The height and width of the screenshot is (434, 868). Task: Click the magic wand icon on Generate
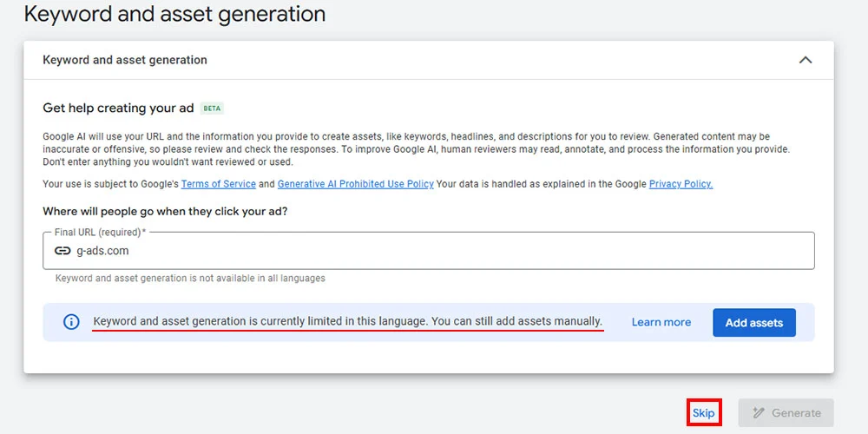759,413
